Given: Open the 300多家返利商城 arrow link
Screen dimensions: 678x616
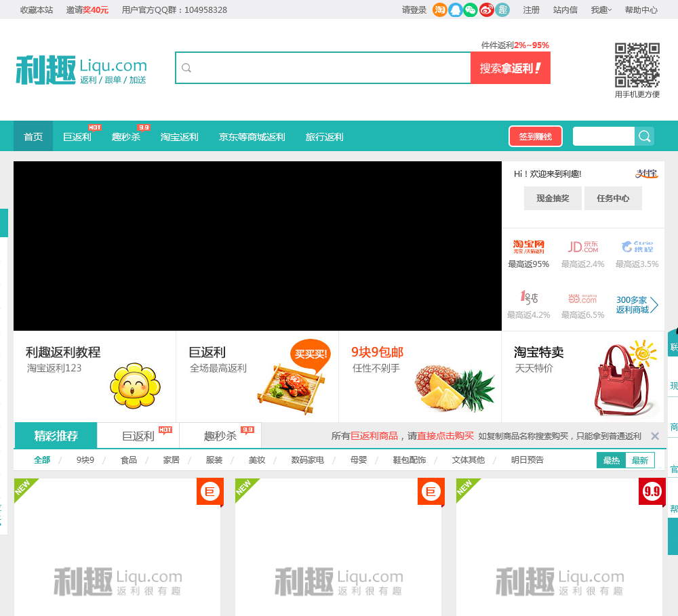Looking at the screenshot, I should coord(637,305).
